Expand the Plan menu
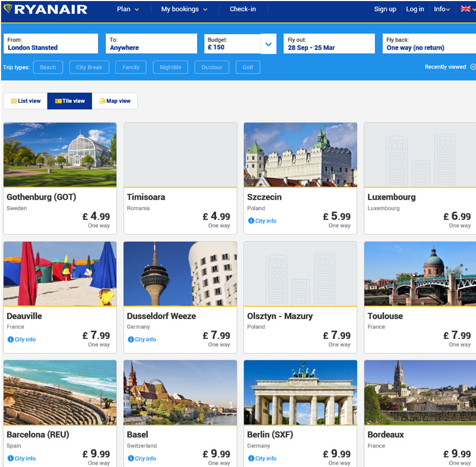Image resolution: width=476 pixels, height=467 pixels. tap(128, 9)
